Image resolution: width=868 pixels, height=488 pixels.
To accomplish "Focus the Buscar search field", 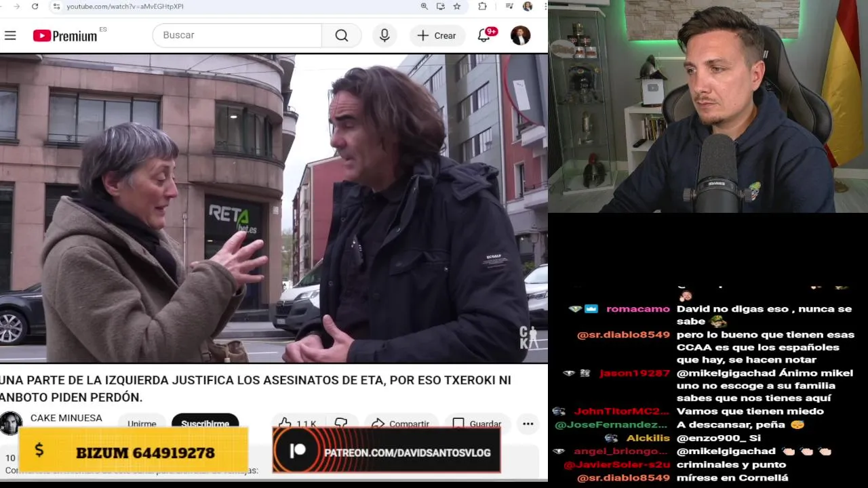I will point(237,35).
